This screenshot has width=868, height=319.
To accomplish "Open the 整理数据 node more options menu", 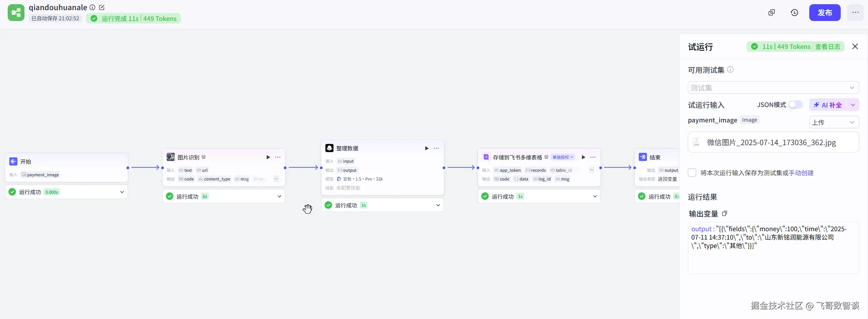I will click(x=436, y=148).
